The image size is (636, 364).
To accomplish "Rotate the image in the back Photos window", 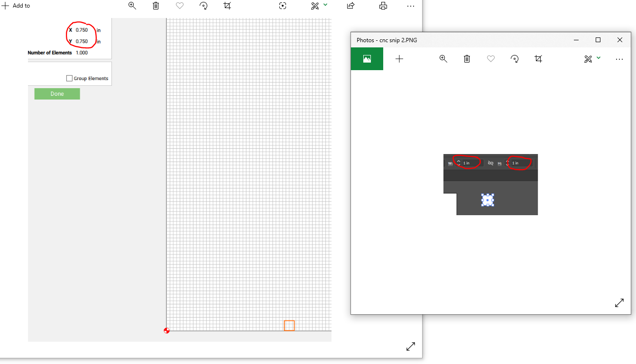I will click(x=203, y=6).
